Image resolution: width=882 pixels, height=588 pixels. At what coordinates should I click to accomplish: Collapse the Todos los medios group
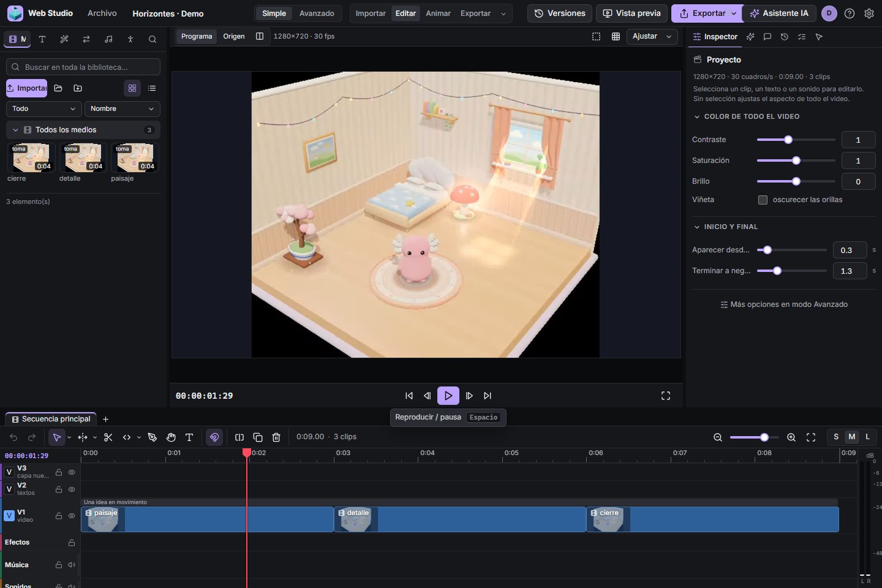click(x=16, y=130)
